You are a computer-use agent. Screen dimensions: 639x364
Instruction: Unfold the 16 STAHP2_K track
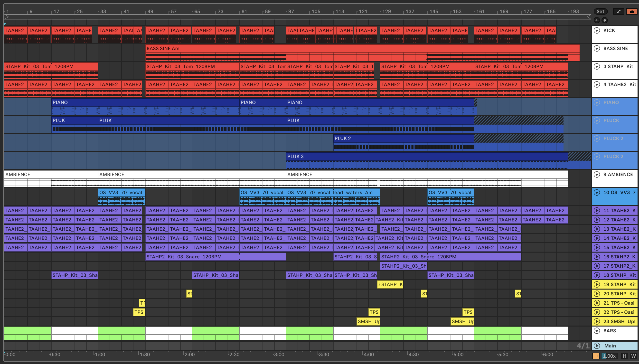pyautogui.click(x=597, y=257)
